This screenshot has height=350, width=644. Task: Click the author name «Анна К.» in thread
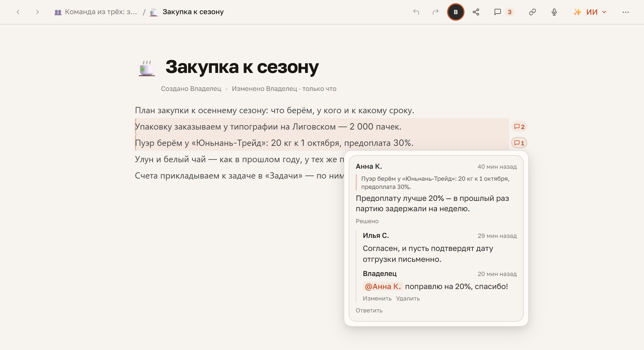coord(369,166)
